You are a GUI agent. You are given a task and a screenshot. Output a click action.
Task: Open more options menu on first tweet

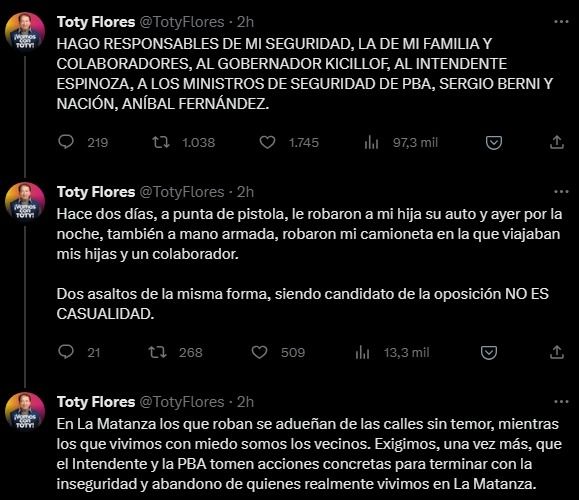pos(562,22)
